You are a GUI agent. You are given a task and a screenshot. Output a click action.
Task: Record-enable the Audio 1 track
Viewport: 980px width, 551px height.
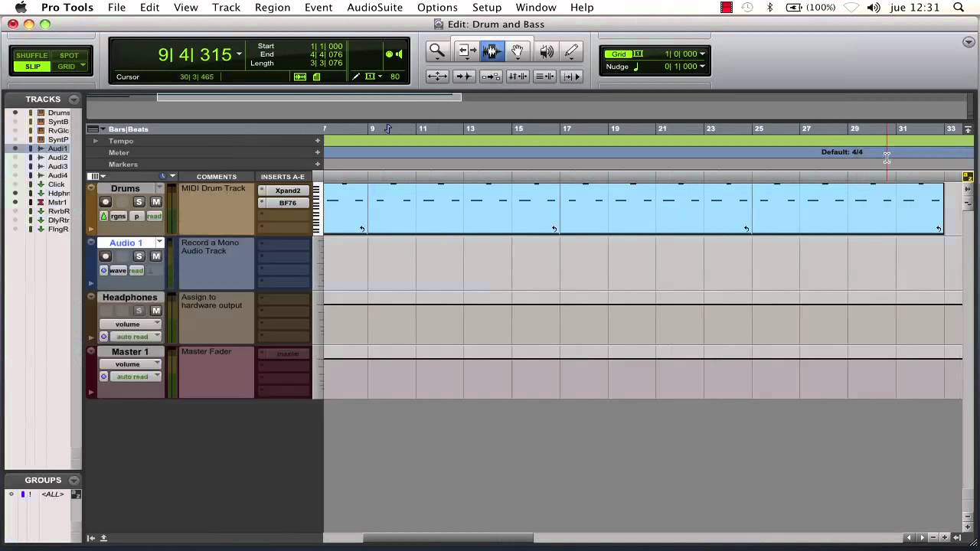(106, 256)
